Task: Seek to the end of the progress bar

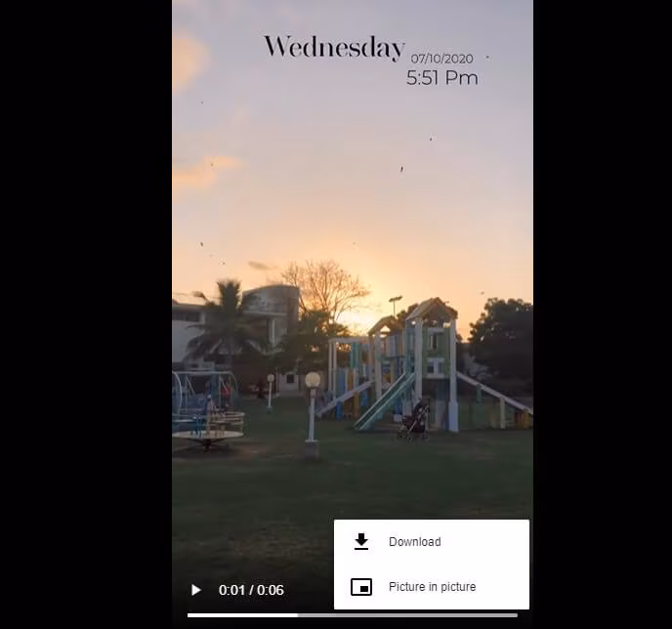Action: click(x=517, y=615)
